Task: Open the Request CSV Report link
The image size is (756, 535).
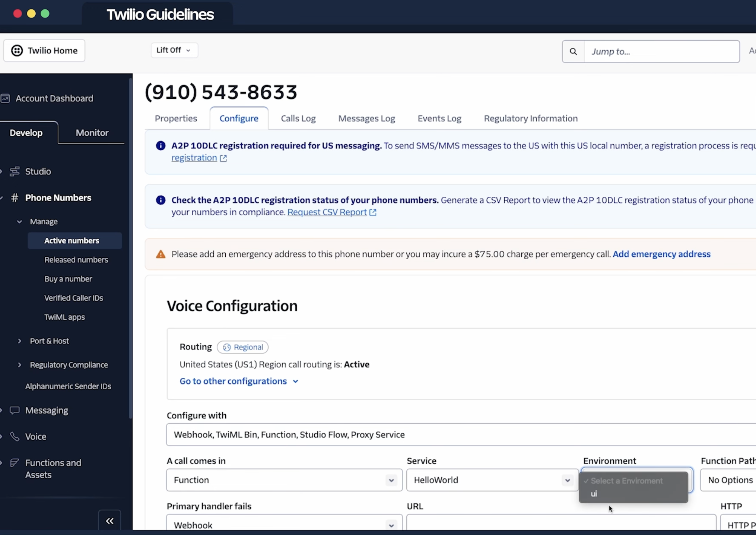Action: [327, 212]
